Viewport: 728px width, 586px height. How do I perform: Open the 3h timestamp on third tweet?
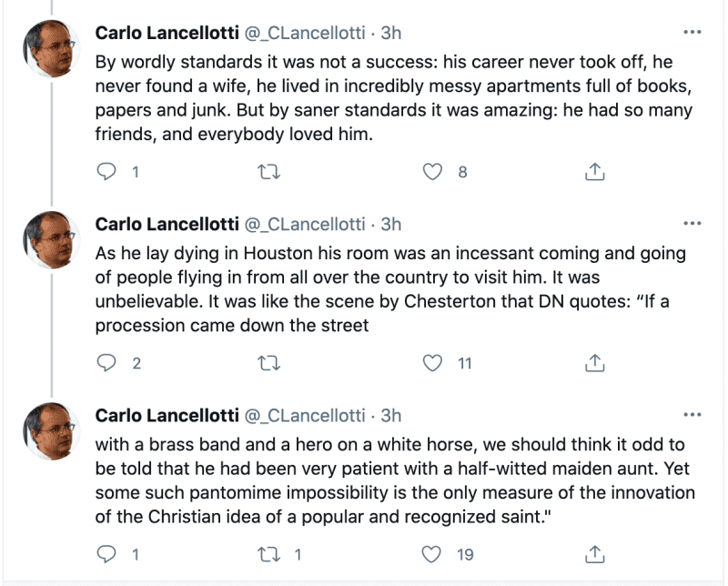pos(390,416)
